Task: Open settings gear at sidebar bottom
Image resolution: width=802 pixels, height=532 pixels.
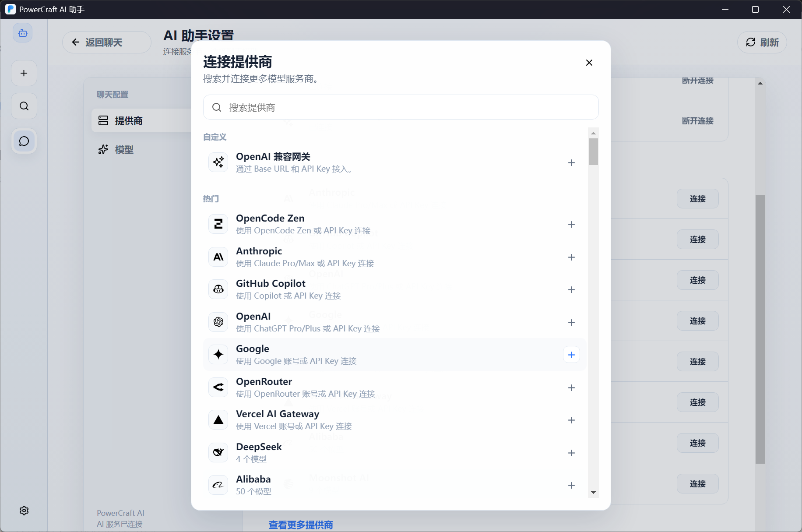Action: (24, 511)
